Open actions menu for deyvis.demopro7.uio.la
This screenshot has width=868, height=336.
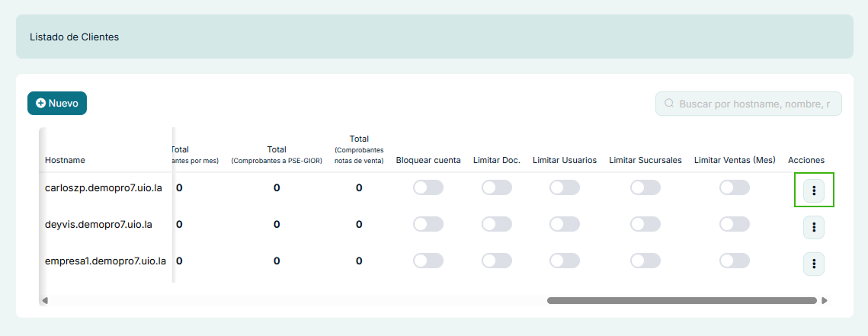(x=814, y=226)
